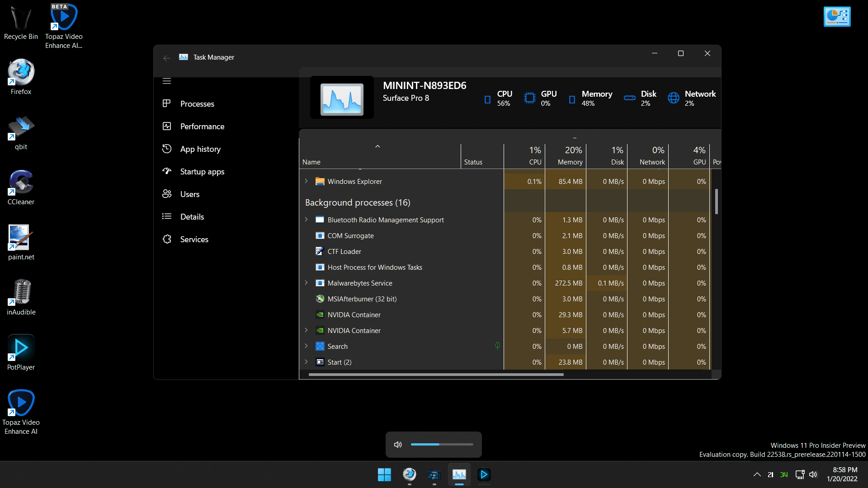Click the Task Manager back arrow
868x488 pixels.
click(166, 58)
